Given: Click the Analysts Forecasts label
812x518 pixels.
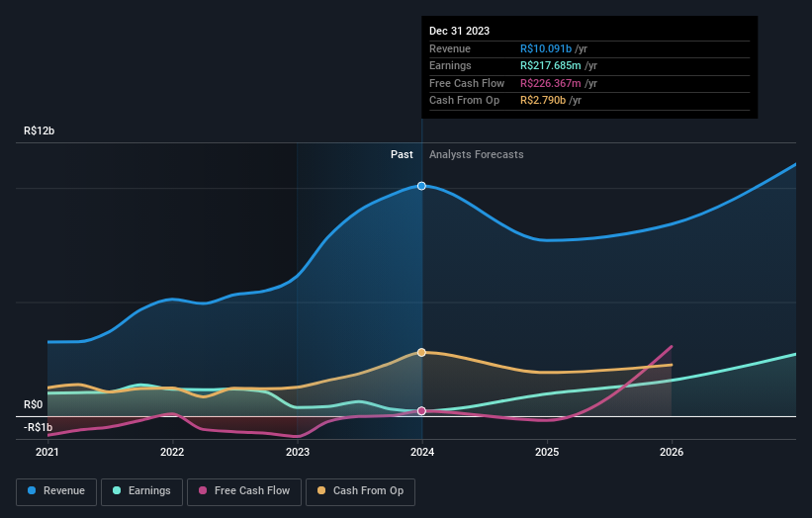Looking at the screenshot, I should coord(477,154).
